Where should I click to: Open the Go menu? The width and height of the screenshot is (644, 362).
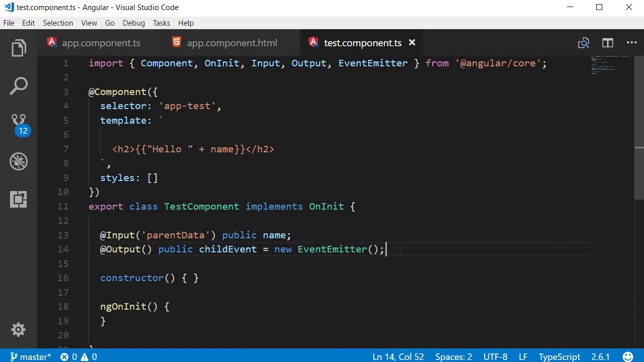tap(110, 23)
